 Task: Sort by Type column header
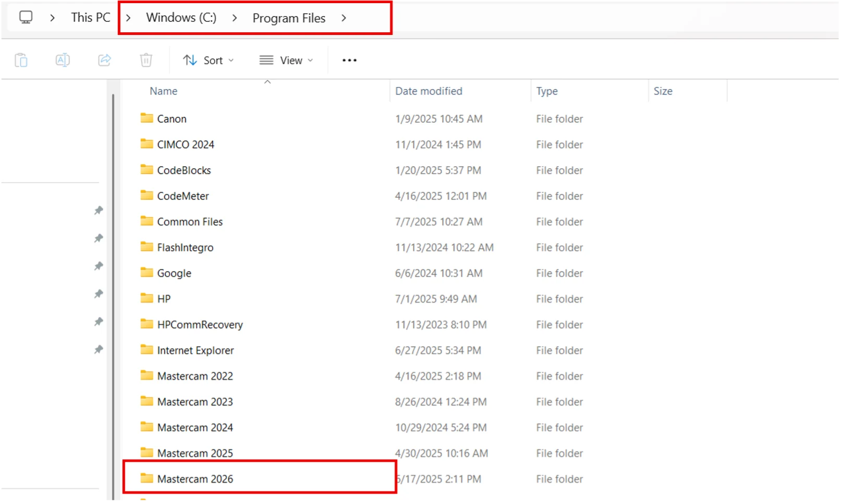(x=547, y=91)
